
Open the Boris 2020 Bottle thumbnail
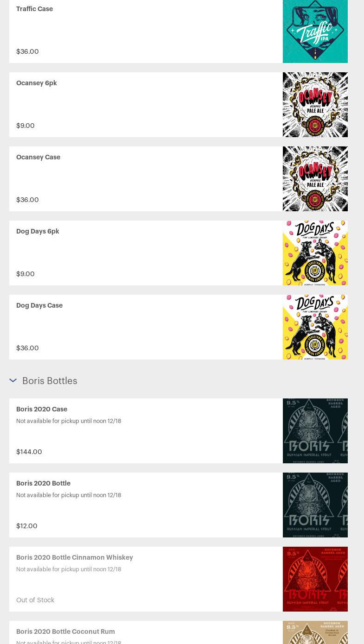point(315,505)
